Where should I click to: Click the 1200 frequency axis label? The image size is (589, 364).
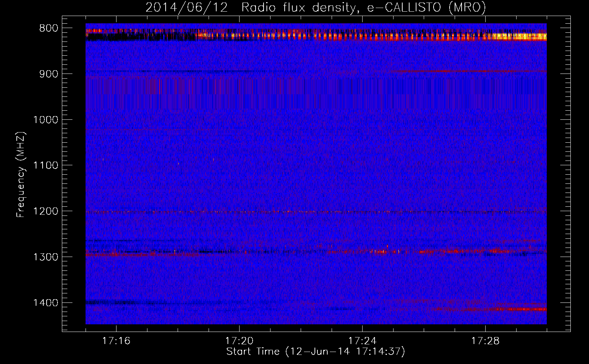(46, 211)
